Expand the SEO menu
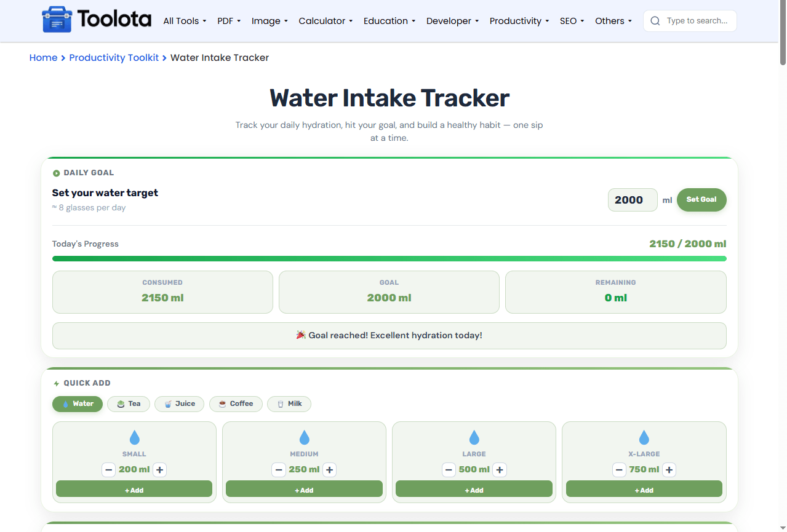The height and width of the screenshot is (532, 787). pyautogui.click(x=572, y=21)
